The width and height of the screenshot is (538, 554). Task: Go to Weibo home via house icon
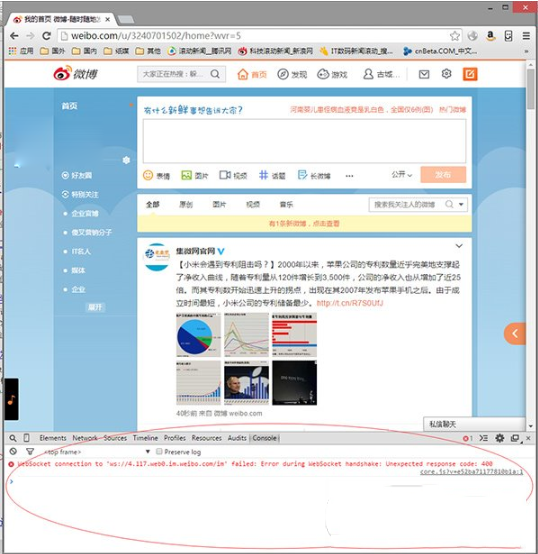coord(243,74)
